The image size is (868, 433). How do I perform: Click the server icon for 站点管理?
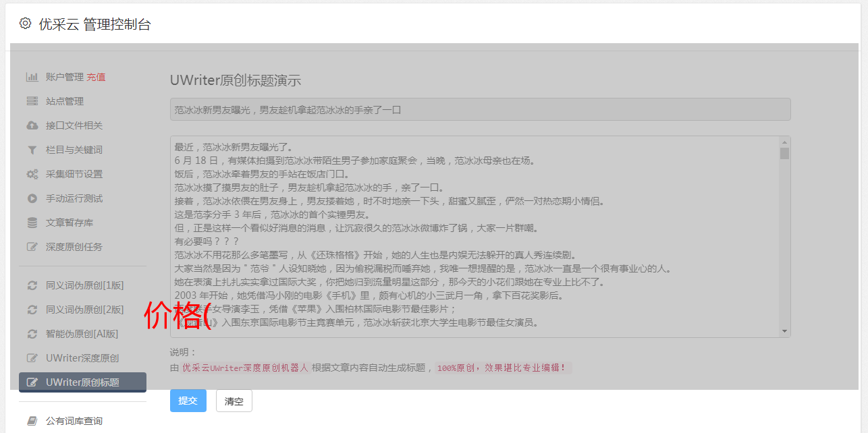[32, 101]
